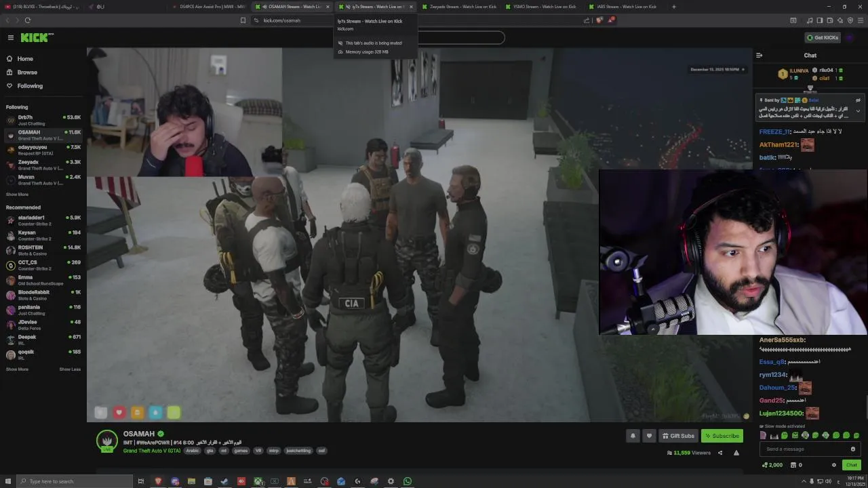Send message with green Chat button
The height and width of the screenshot is (488, 868).
(x=851, y=465)
